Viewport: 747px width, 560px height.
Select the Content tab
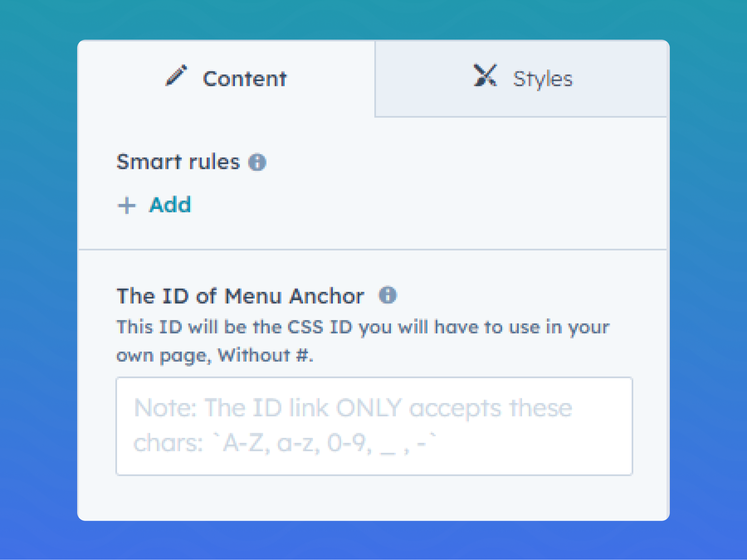(226, 78)
